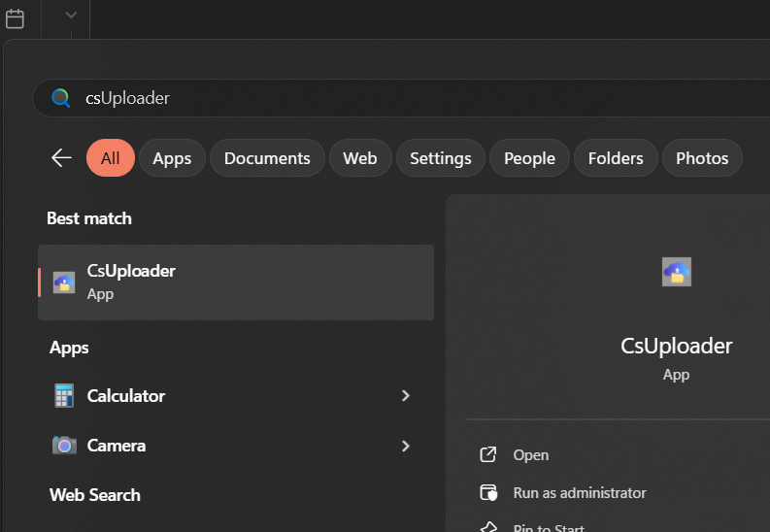Switch to the Photos filter tab
The width and height of the screenshot is (770, 532).
[x=702, y=158]
